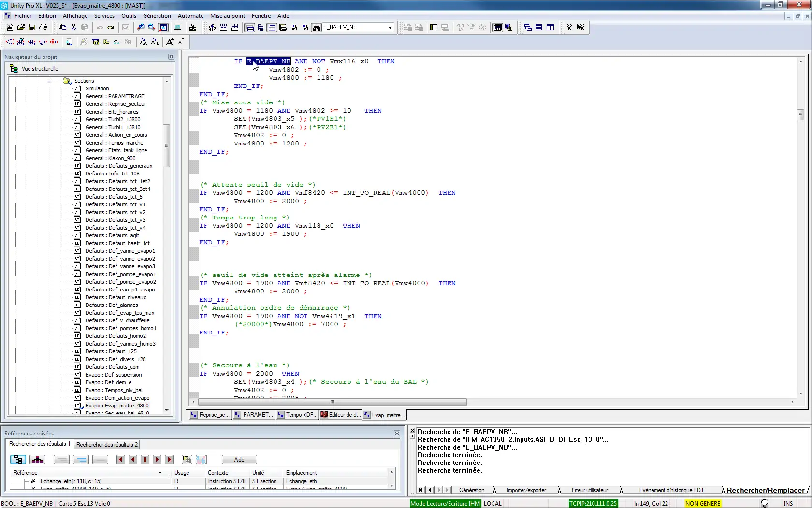Click the project tree vertical scrollbar thumb
Screen dimensions: 812x508
(166, 145)
